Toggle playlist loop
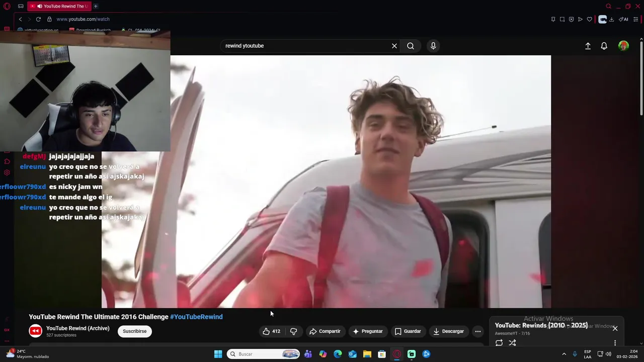 tap(499, 343)
